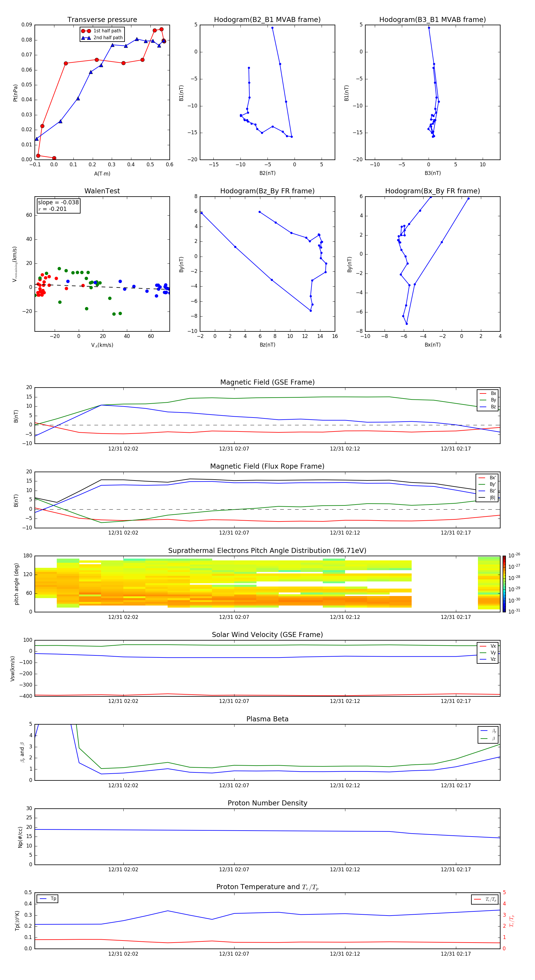Click the 'Magnetic Field (GSE Frame)' title

[x=267, y=382]
